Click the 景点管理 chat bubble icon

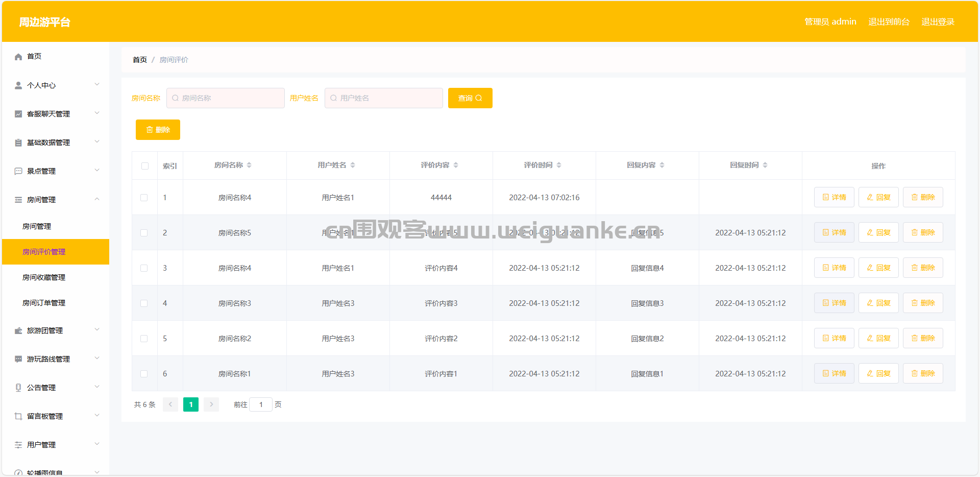pyautogui.click(x=18, y=171)
